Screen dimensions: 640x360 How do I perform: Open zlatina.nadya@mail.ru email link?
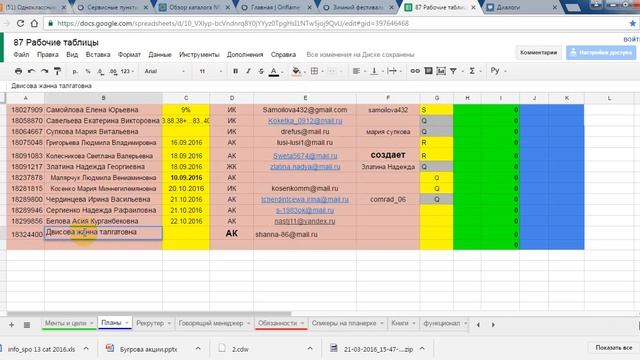point(305,167)
